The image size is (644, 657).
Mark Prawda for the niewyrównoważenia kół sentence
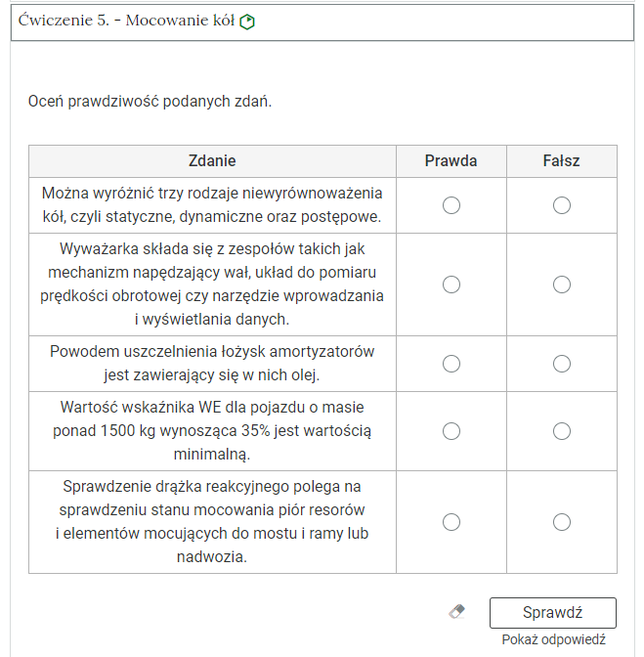click(x=451, y=205)
